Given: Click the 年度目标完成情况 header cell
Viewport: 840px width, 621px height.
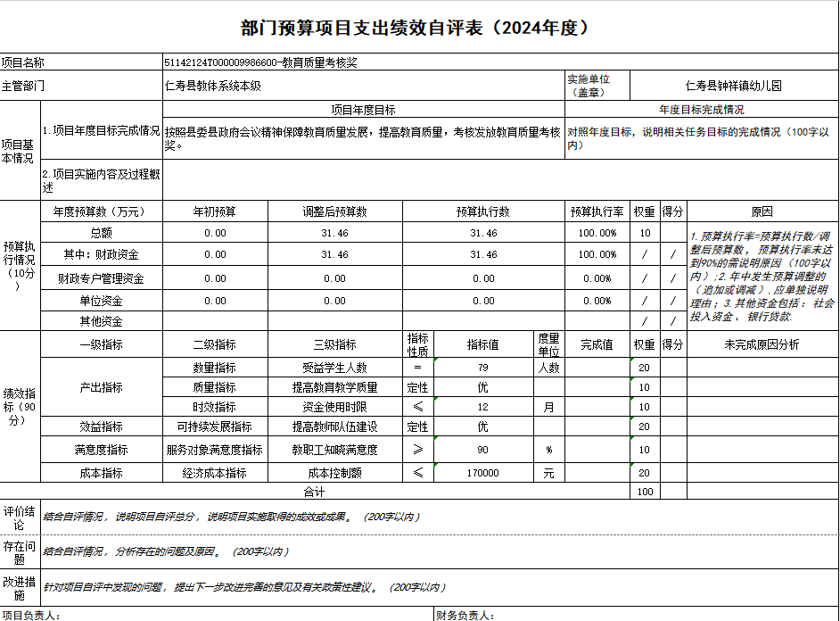Looking at the screenshot, I should (x=701, y=110).
